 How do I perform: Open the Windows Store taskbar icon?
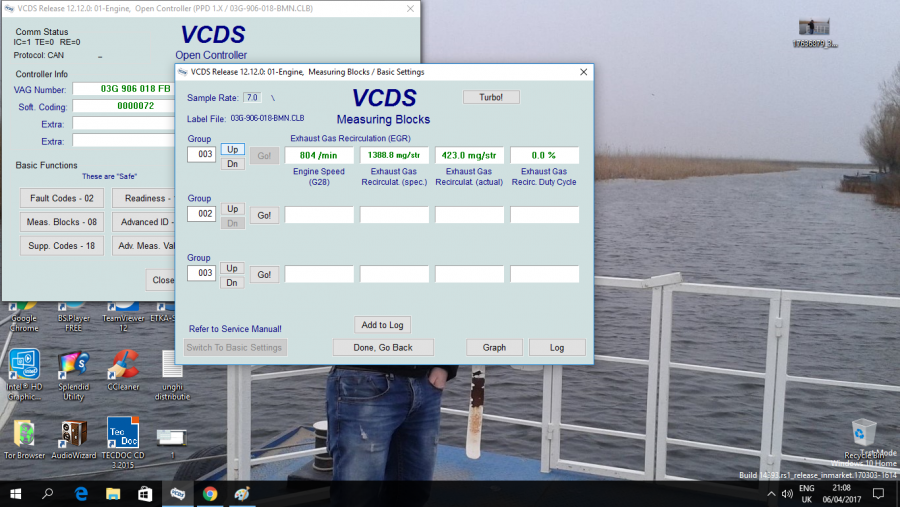click(145, 494)
